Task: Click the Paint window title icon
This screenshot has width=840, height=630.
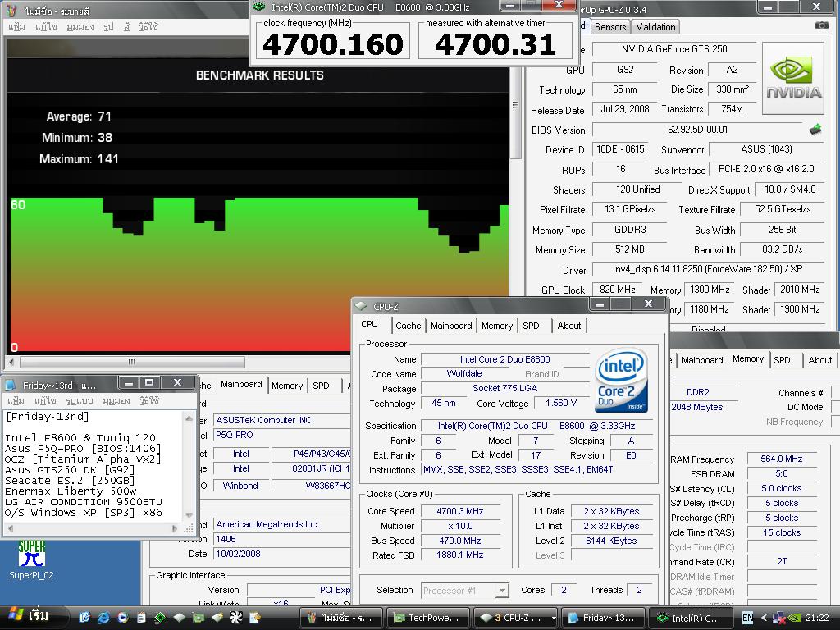Action: (11, 11)
